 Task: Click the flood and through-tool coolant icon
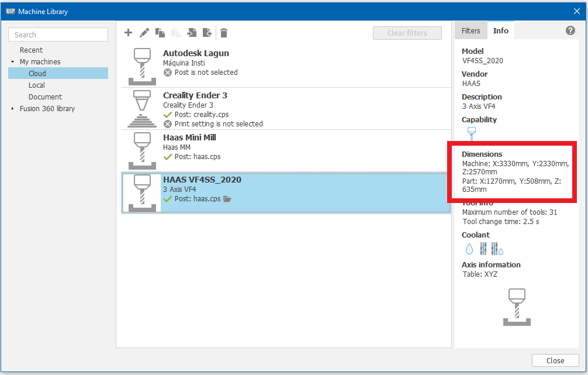tap(497, 249)
